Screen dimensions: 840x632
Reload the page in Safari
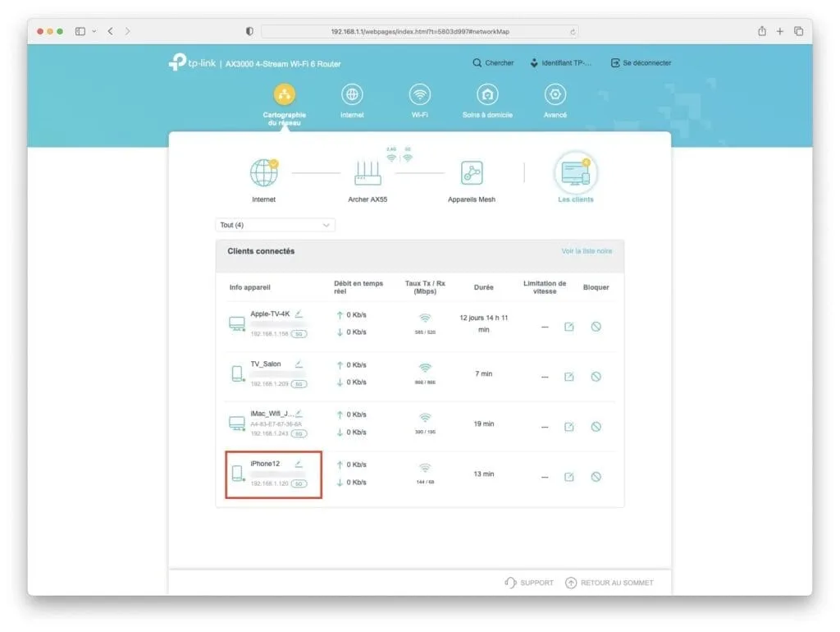pos(573,32)
